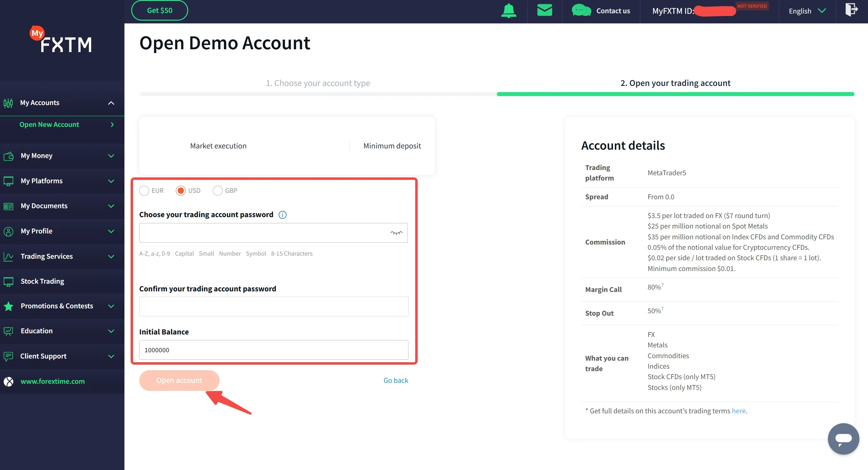The height and width of the screenshot is (470, 868).
Task: Click the My Documents ID card icon
Action: (8, 206)
